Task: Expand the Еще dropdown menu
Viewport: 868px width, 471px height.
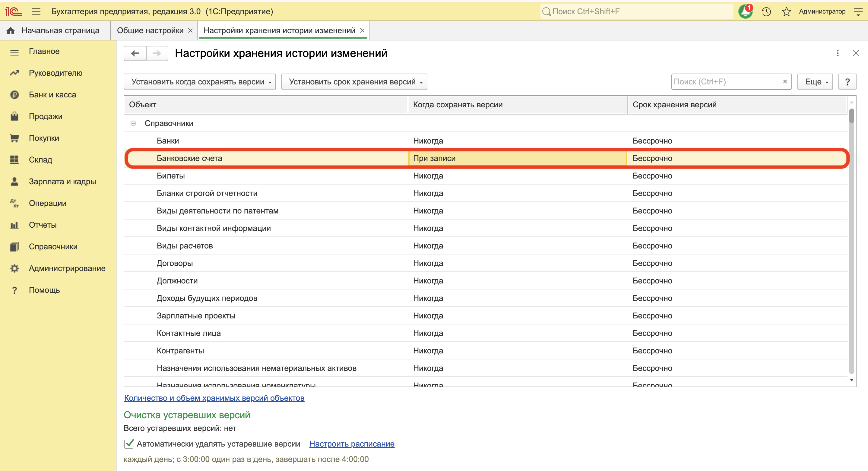Action: [x=815, y=81]
